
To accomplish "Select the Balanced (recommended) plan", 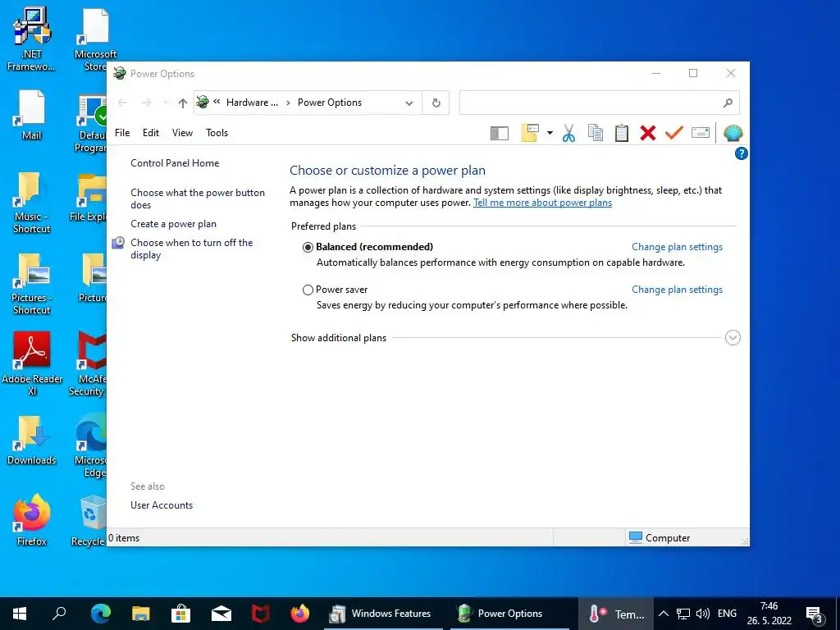I will 308,247.
